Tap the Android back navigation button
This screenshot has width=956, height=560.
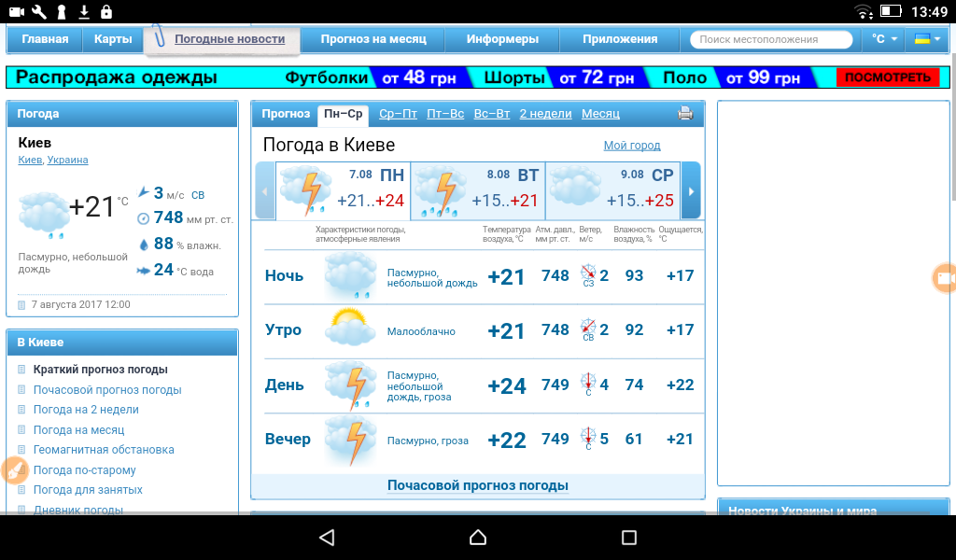pos(326,538)
